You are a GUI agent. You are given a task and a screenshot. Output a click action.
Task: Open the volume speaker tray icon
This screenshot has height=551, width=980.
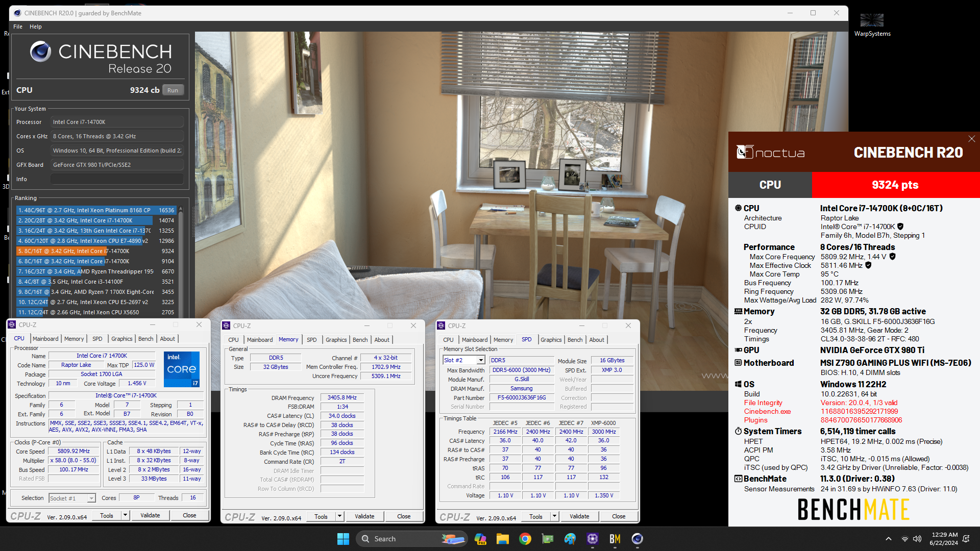pos(917,539)
